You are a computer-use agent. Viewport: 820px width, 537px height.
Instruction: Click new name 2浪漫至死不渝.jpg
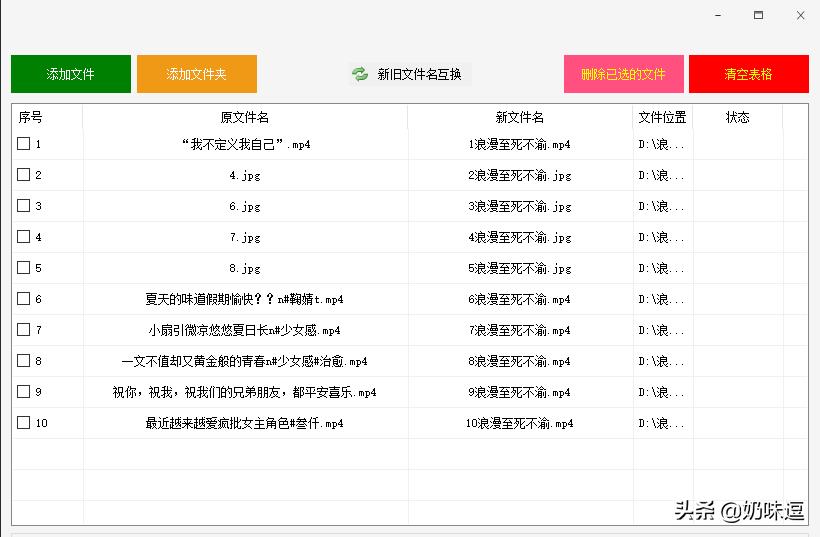coord(519,175)
